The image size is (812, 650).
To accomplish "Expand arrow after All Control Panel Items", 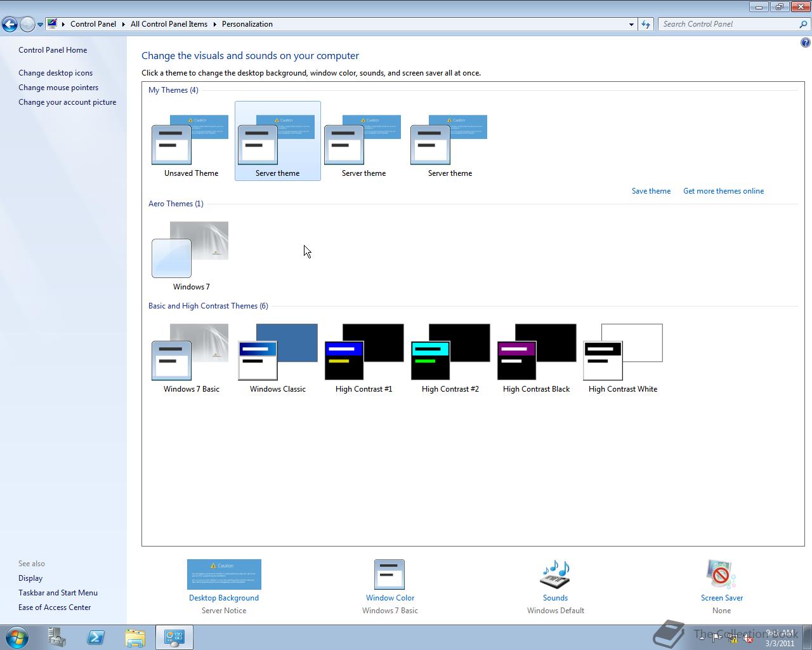I will 214,24.
